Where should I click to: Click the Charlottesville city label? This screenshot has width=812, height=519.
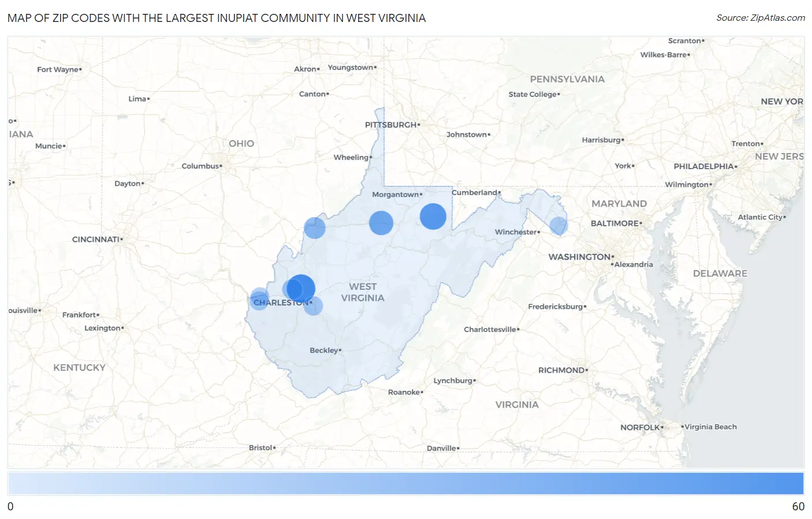coord(490,330)
